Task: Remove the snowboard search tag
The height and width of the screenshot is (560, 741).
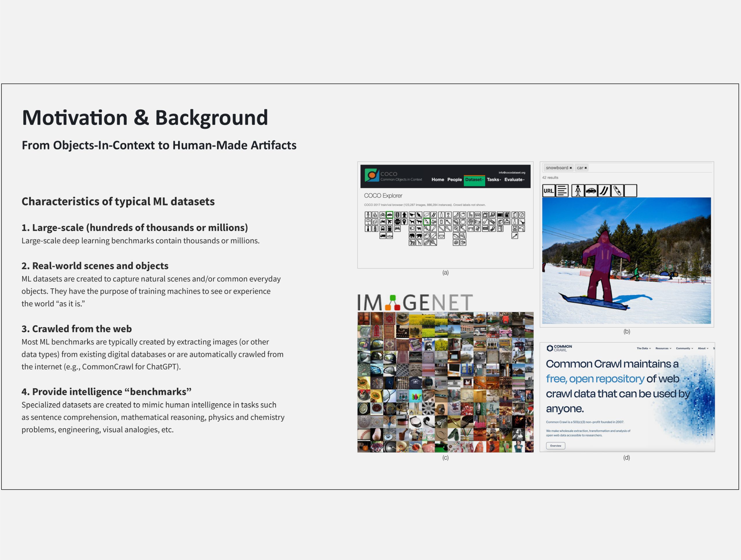Action: pyautogui.click(x=571, y=168)
